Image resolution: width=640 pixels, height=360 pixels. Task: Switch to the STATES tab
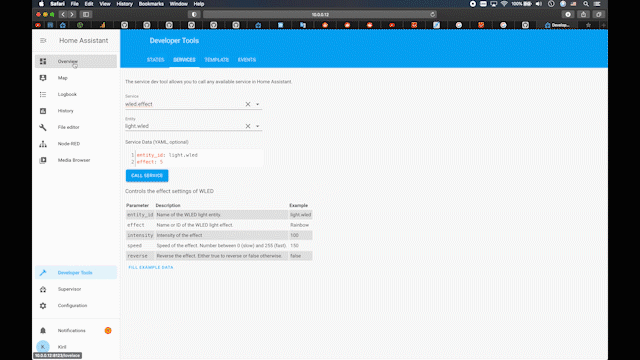pos(156,60)
